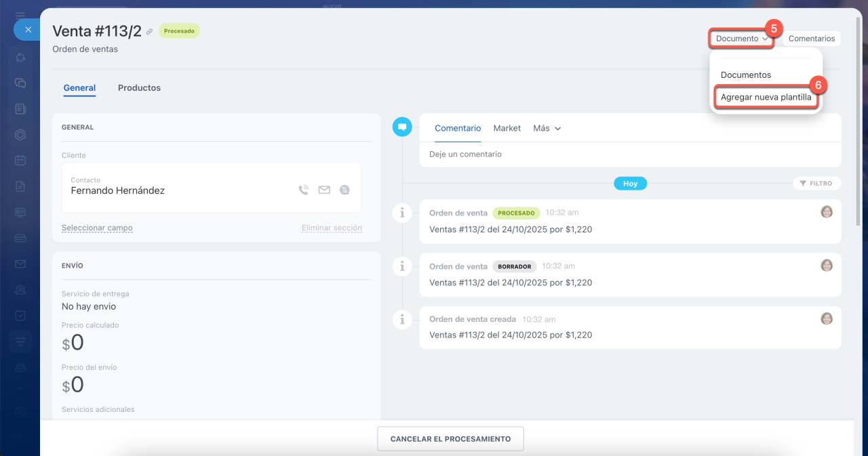
Task: Open chat with contact via message icon
Action: tap(344, 190)
